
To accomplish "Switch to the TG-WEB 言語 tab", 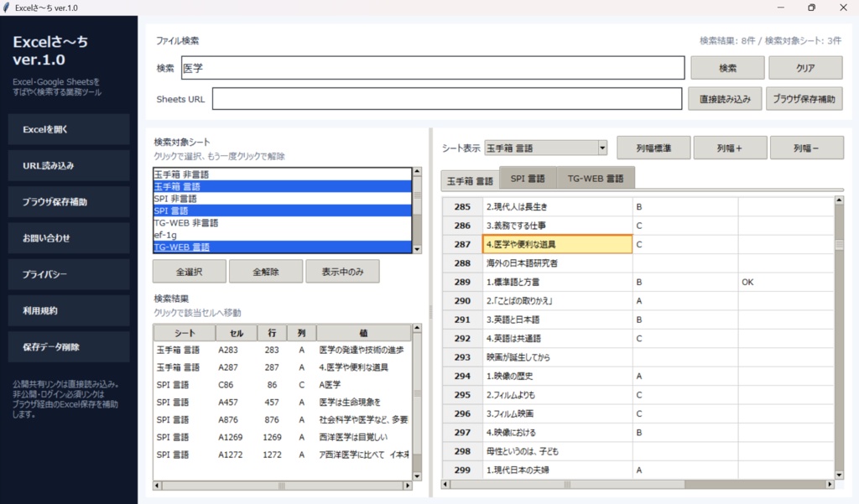I will click(596, 179).
